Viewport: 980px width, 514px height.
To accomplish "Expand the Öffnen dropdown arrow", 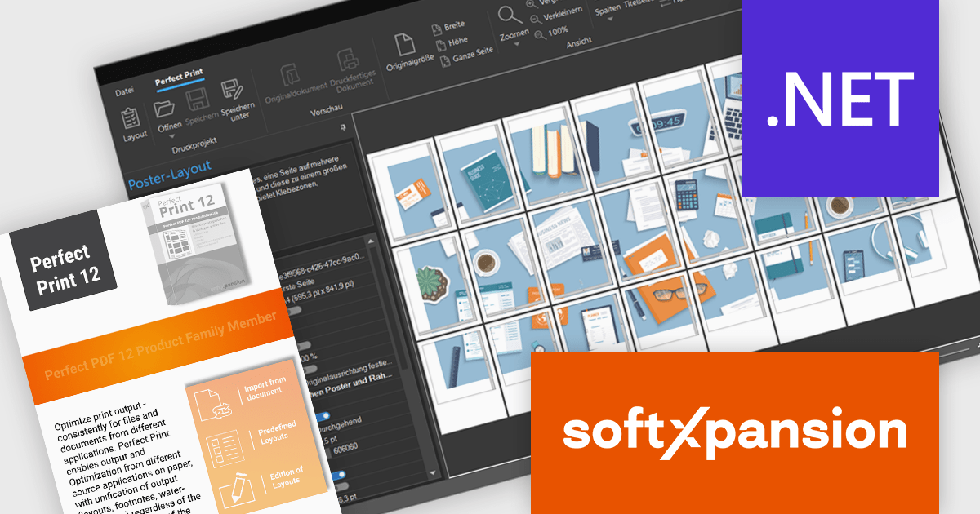I will click(x=172, y=135).
